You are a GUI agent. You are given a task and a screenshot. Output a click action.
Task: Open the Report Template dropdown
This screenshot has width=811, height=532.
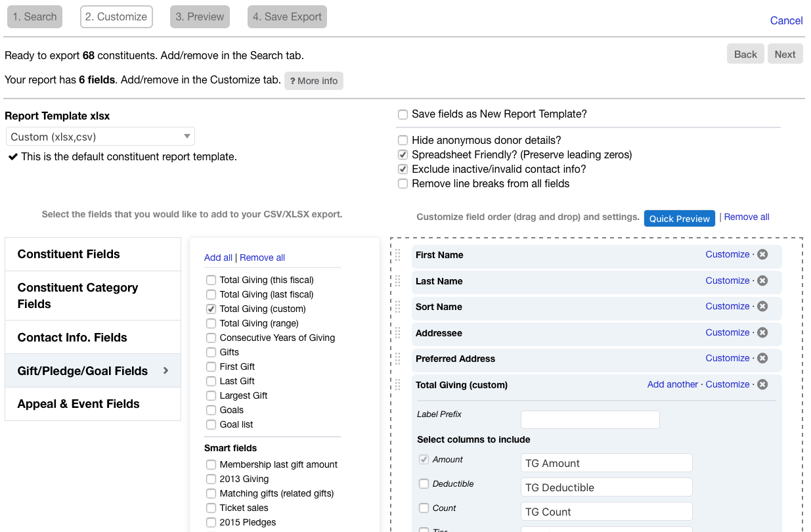(100, 136)
